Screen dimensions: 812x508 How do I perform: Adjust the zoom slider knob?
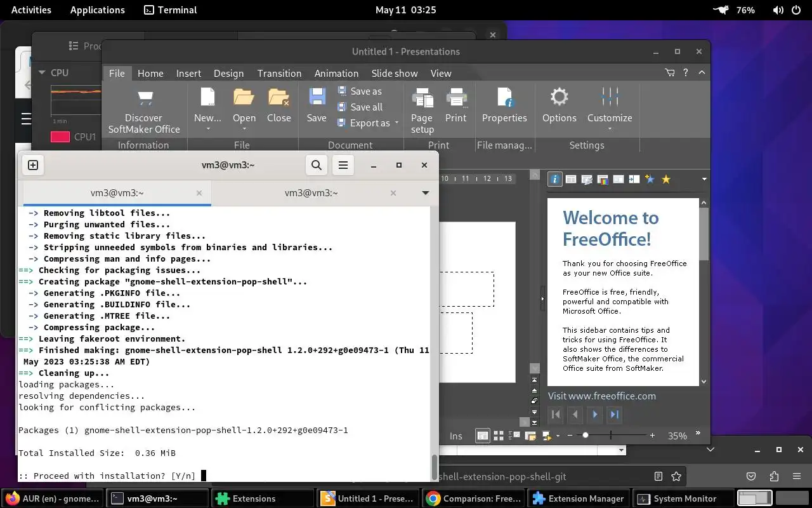coord(585,436)
